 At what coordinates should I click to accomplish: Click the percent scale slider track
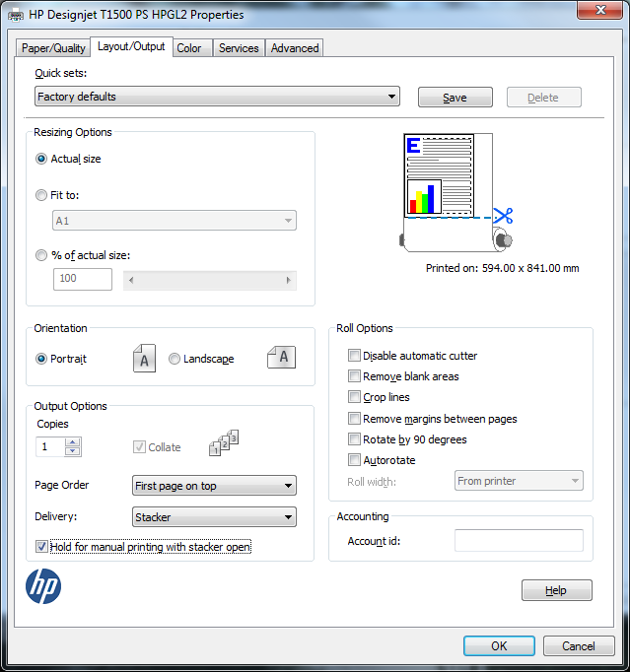[210, 280]
